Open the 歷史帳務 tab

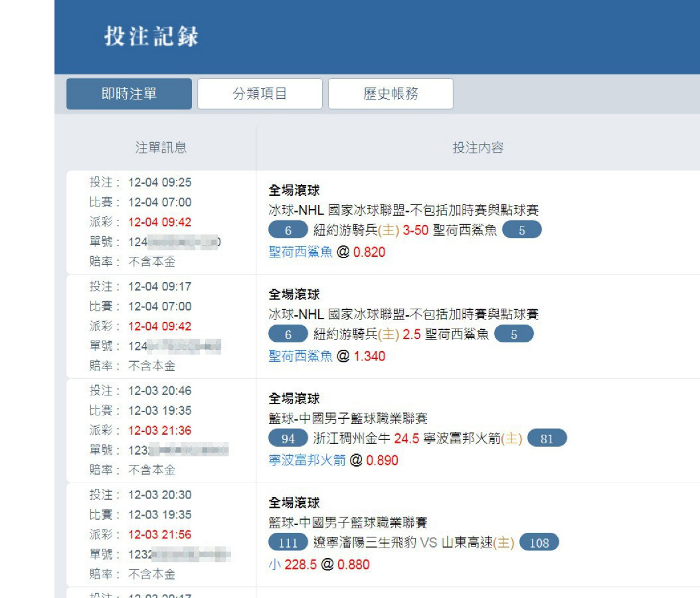(x=391, y=94)
